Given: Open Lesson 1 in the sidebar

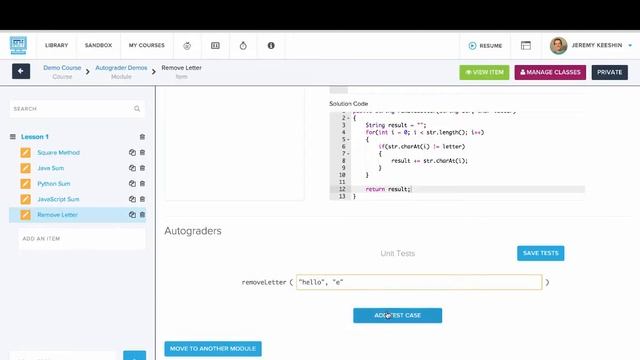Looking at the screenshot, I should (x=35, y=137).
